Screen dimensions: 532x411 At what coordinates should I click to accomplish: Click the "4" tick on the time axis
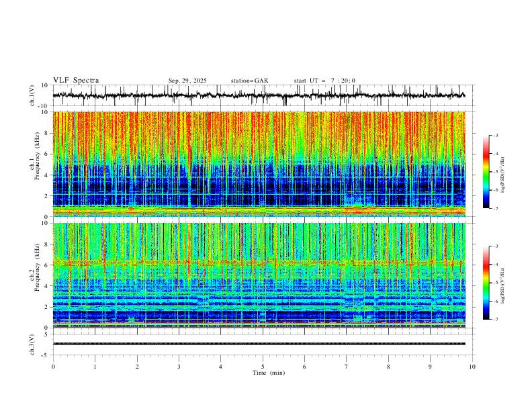point(220,367)
